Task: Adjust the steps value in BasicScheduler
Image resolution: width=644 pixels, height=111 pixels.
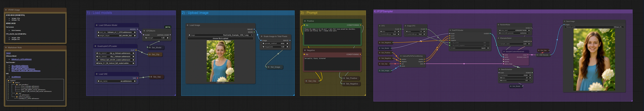Action: pos(515,78)
